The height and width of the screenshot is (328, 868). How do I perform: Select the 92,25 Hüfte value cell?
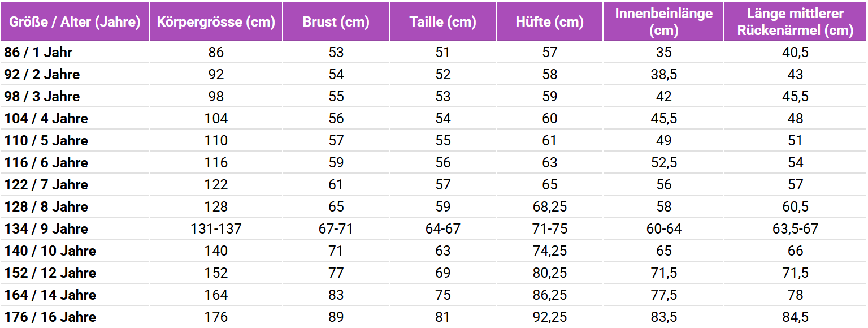click(x=550, y=317)
